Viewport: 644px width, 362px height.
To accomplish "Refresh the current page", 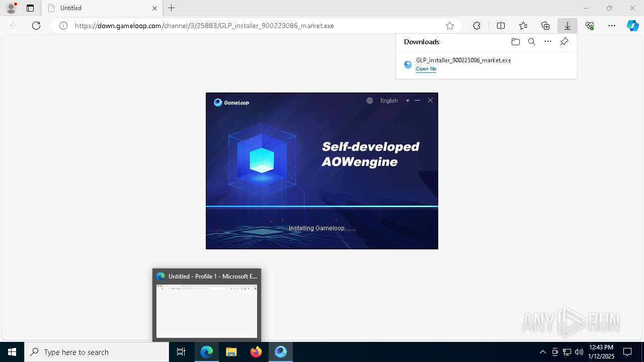I will [x=36, y=26].
